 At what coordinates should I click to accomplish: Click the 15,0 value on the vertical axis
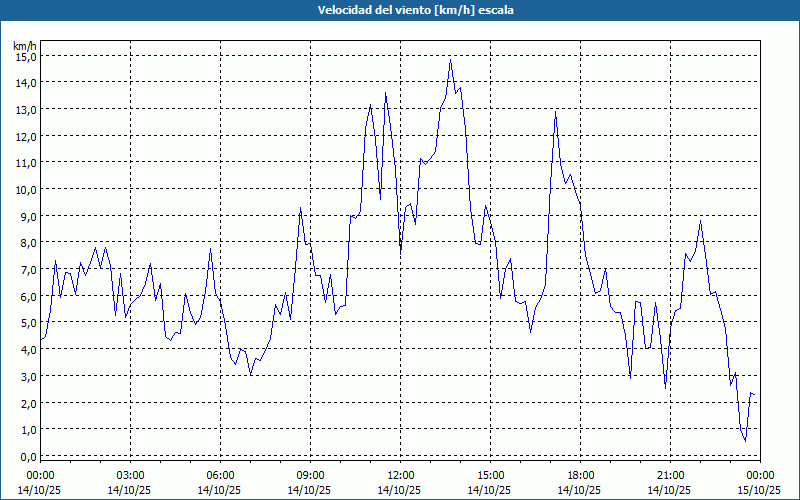(26, 56)
